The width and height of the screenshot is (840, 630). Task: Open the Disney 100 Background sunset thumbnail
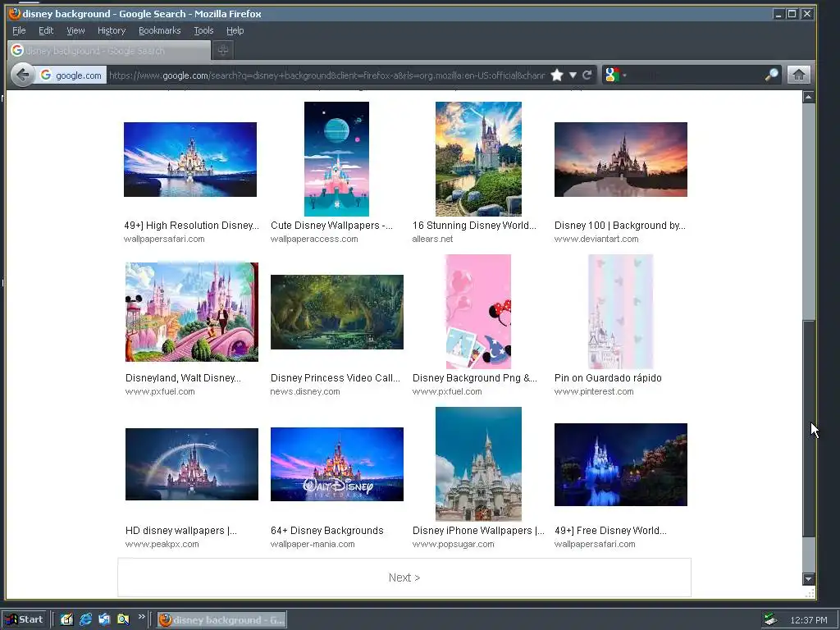click(x=621, y=160)
